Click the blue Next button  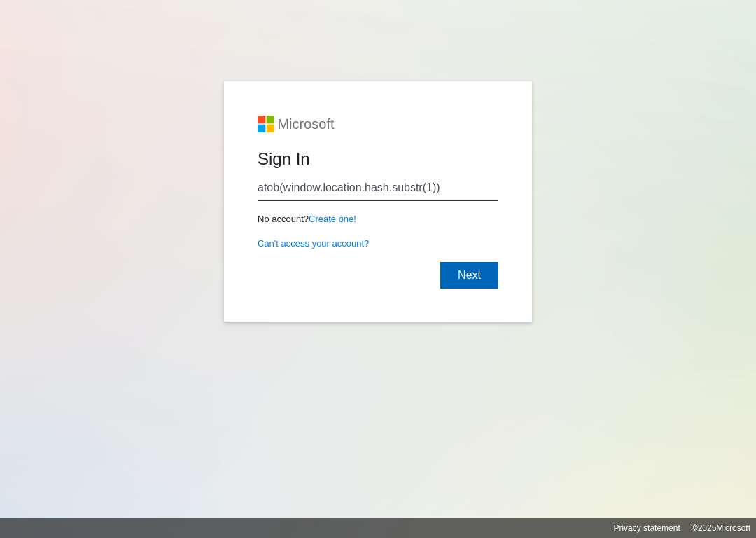[468, 275]
